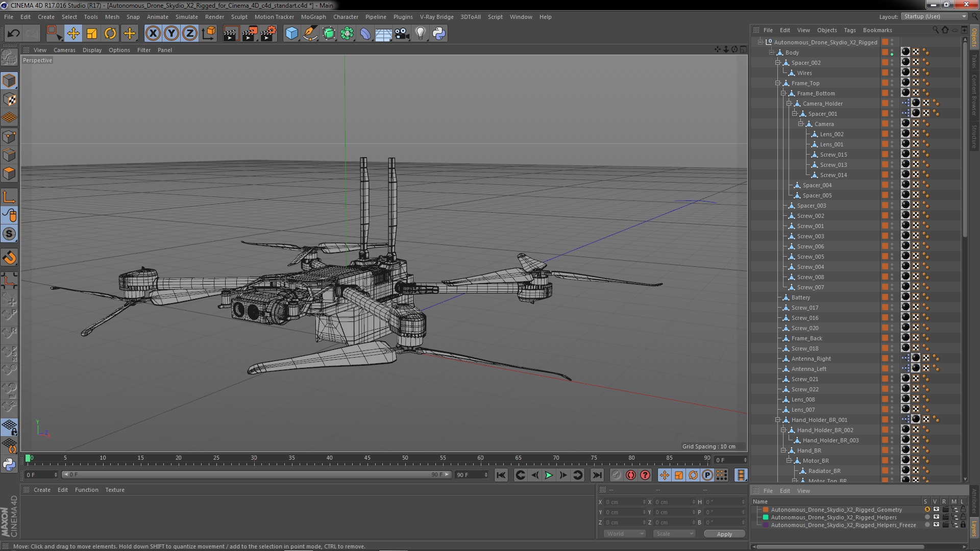This screenshot has height=551, width=980.
Task: Toggle View visibility of Rigged_Helpers layer
Action: [936, 517]
